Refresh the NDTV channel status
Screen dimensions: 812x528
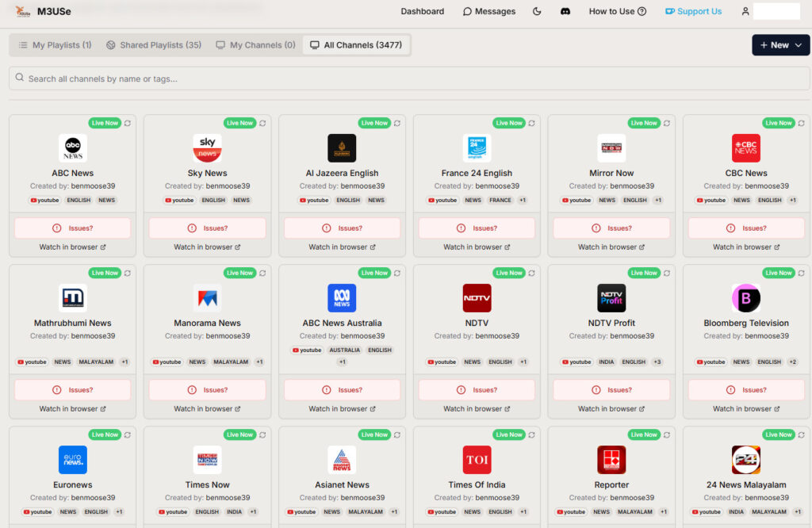pyautogui.click(x=532, y=273)
